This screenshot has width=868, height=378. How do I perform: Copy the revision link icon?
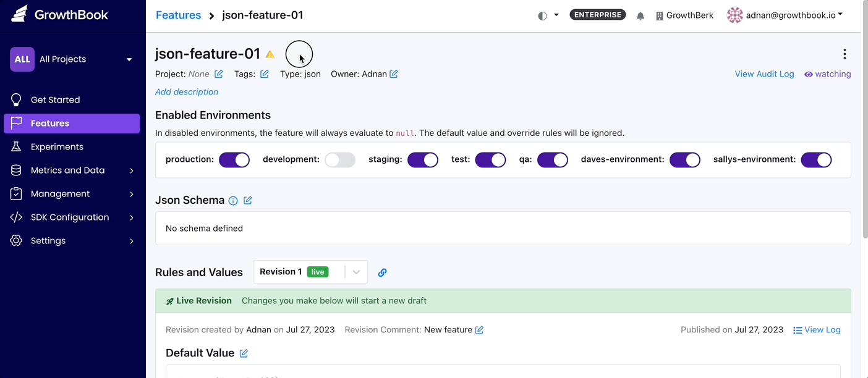coord(382,272)
